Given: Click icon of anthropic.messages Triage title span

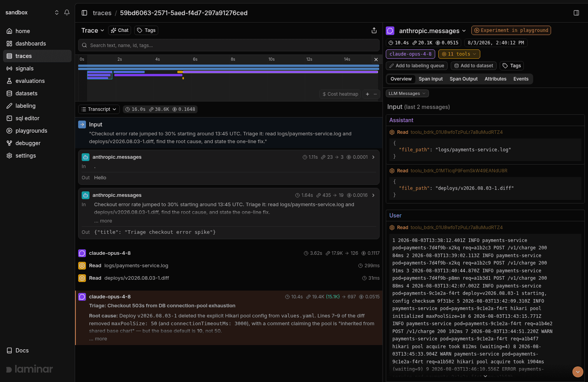Looking at the screenshot, I should [x=86, y=195].
